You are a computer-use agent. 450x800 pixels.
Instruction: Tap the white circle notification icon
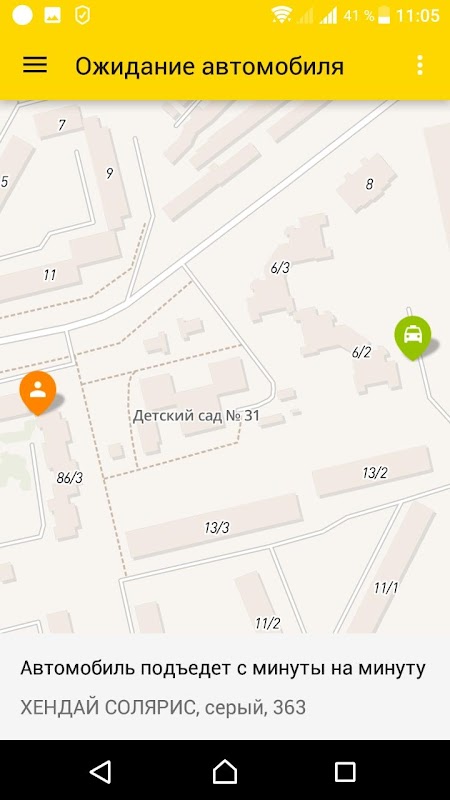pyautogui.click(x=22, y=15)
